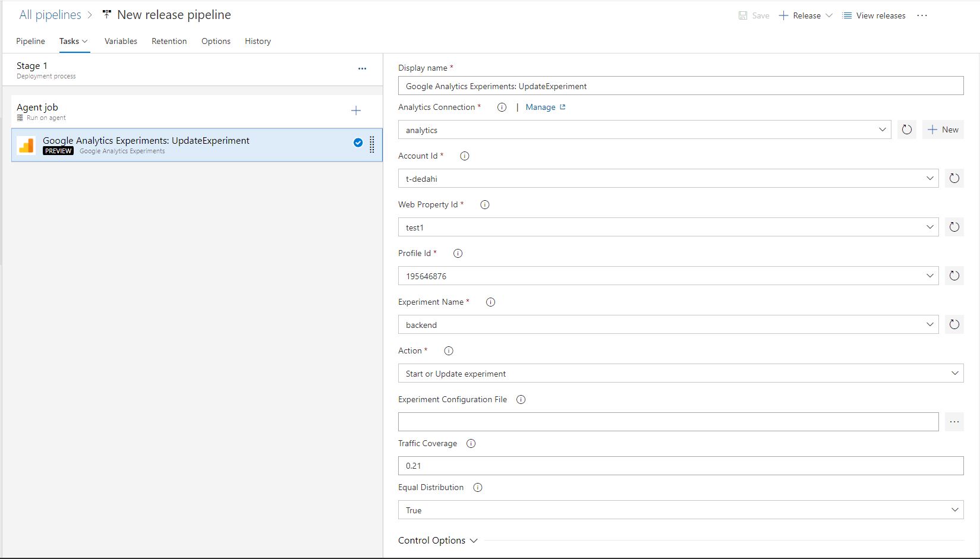This screenshot has width=980, height=559.
Task: Switch to the Retention tab
Action: click(x=169, y=41)
